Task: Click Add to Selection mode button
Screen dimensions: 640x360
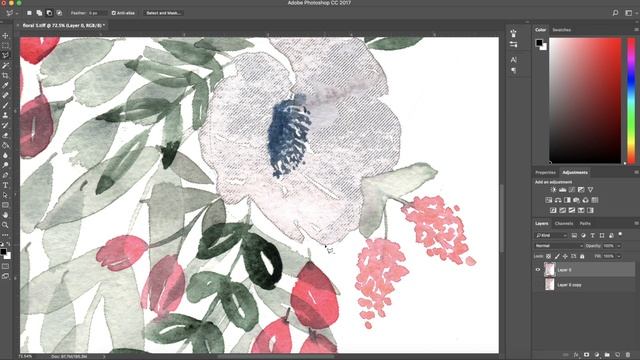Action: (39, 13)
